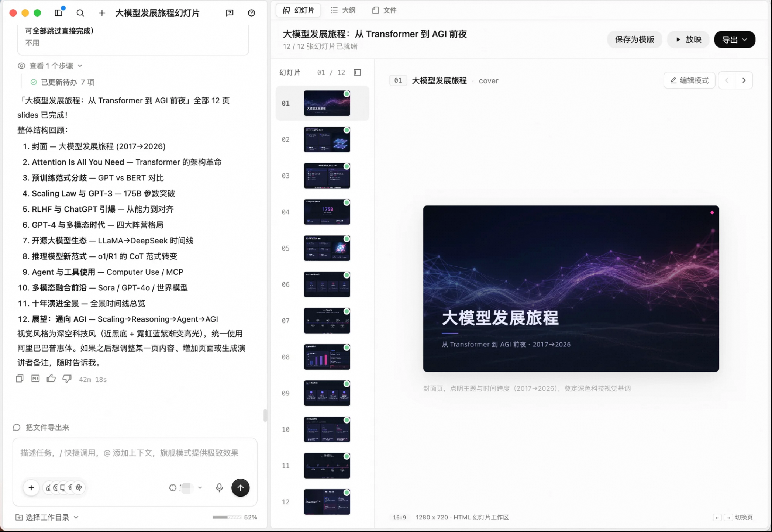
Task: Click the folder icon beside 选择工作目录
Action: point(19,517)
